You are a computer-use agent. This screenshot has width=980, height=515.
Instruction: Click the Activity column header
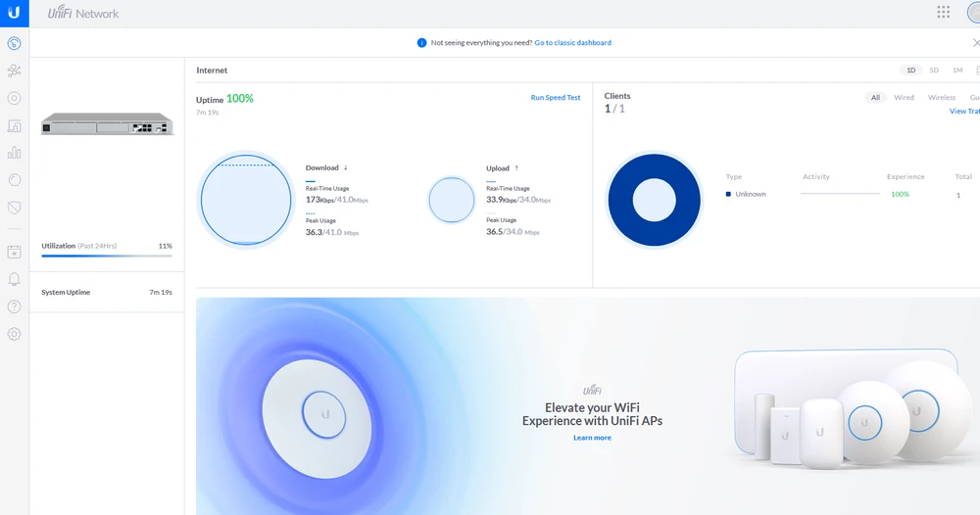point(815,176)
